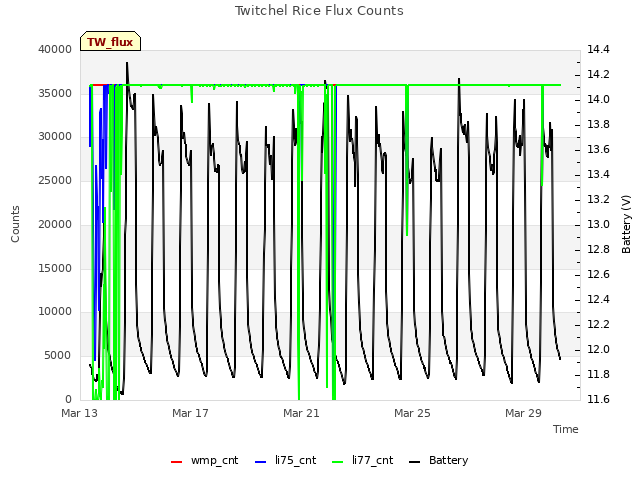Viewport: 640px width, 480px height.
Task: Click the Time x-axis title
Action: pyautogui.click(x=566, y=429)
